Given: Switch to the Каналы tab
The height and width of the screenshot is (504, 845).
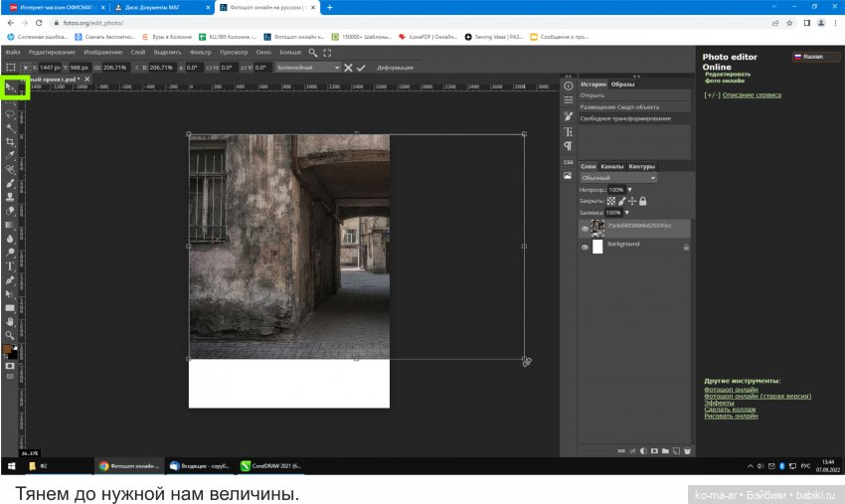Looking at the screenshot, I should point(612,166).
